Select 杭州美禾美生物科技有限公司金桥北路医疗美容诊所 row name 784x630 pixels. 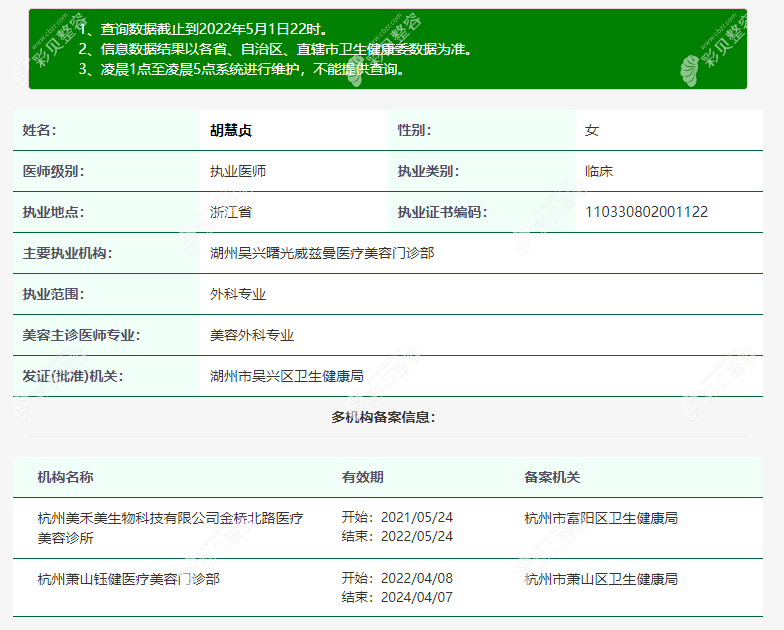pos(170,528)
